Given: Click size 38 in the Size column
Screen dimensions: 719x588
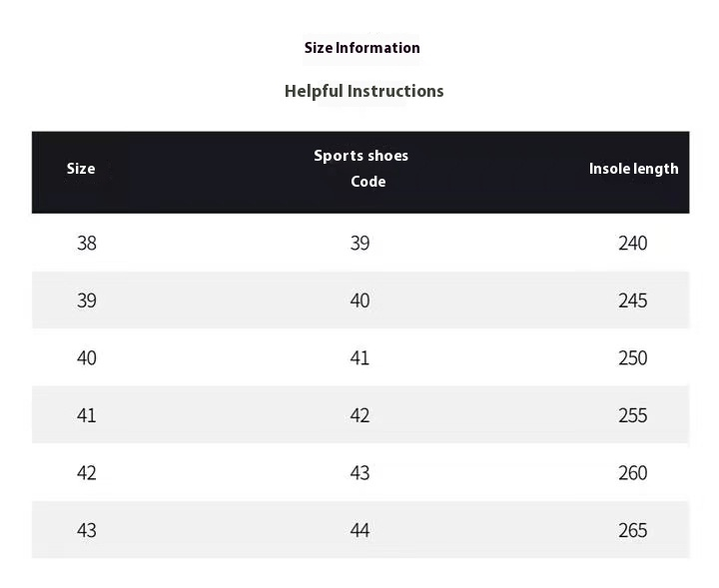Looking at the screenshot, I should click(87, 243).
